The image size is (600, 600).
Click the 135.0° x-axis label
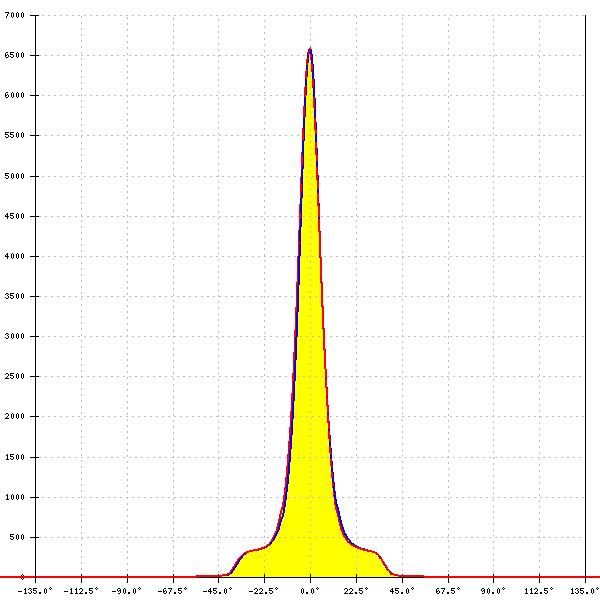click(585, 591)
